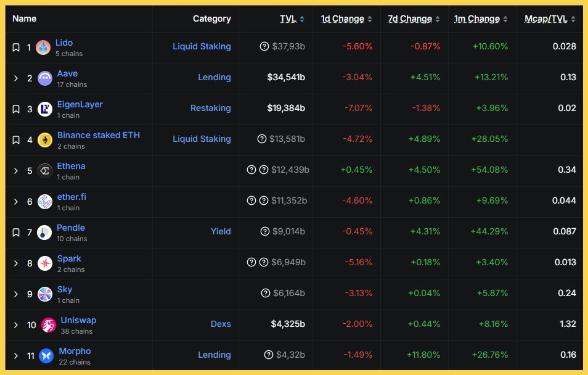Click the help icon beside Morpho TVL
Screen dimensions: 588x375
[269, 355]
